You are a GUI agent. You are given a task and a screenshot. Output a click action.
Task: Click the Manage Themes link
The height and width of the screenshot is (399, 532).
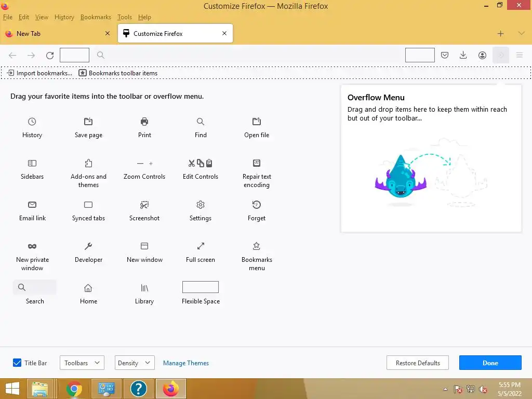pos(186,363)
